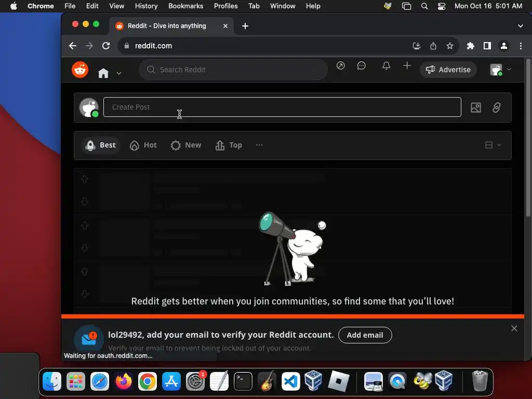Click the install app icon in address bar

(416, 46)
